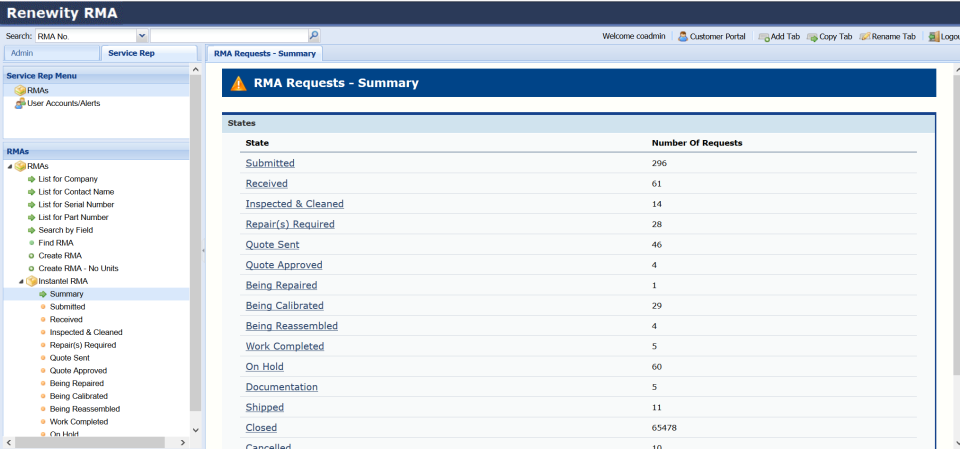960x449 pixels.
Task: Open the Quote Approved state link
Action: (284, 265)
